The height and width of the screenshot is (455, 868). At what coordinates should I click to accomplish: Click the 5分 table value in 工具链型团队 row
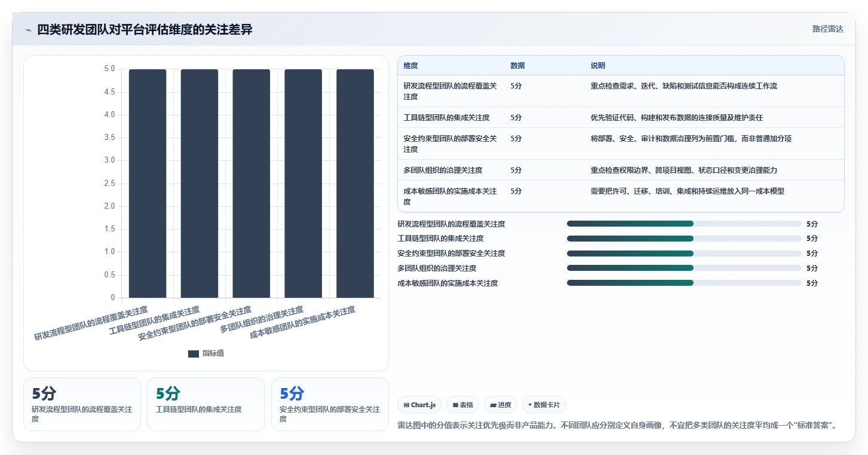(x=516, y=118)
